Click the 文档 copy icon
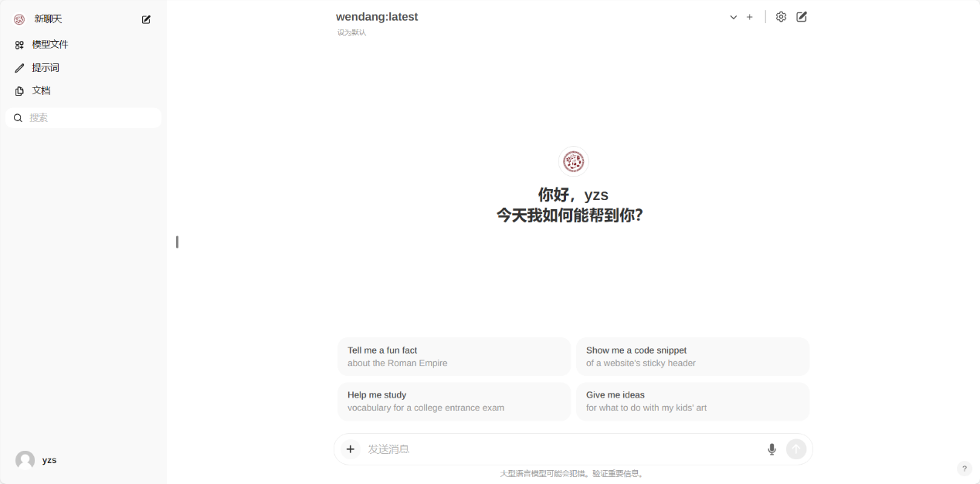The image size is (980, 484). pyautogui.click(x=19, y=91)
